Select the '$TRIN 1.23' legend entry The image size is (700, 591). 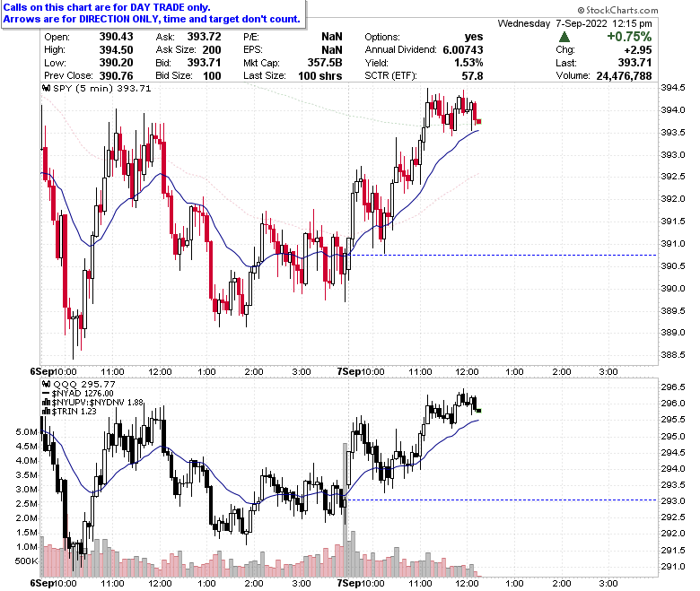(x=74, y=412)
